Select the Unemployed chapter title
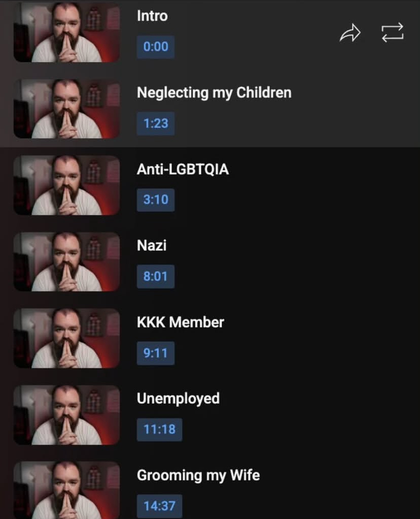 coord(178,399)
